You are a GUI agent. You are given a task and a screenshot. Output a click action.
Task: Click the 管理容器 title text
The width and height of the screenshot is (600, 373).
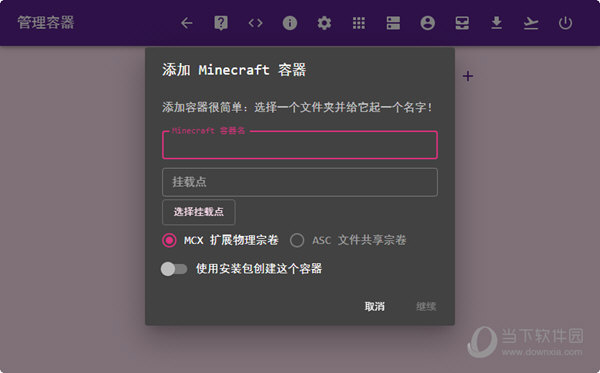click(46, 22)
